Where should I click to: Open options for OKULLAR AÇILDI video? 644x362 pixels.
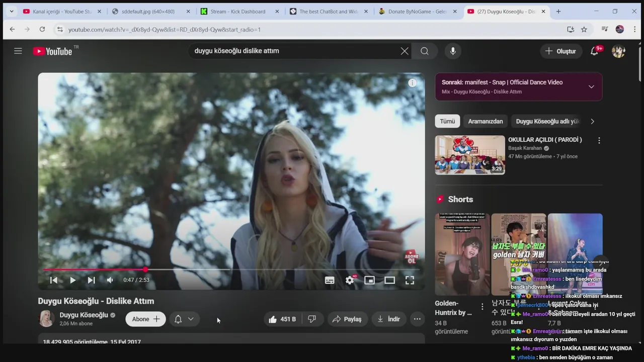tap(599, 141)
